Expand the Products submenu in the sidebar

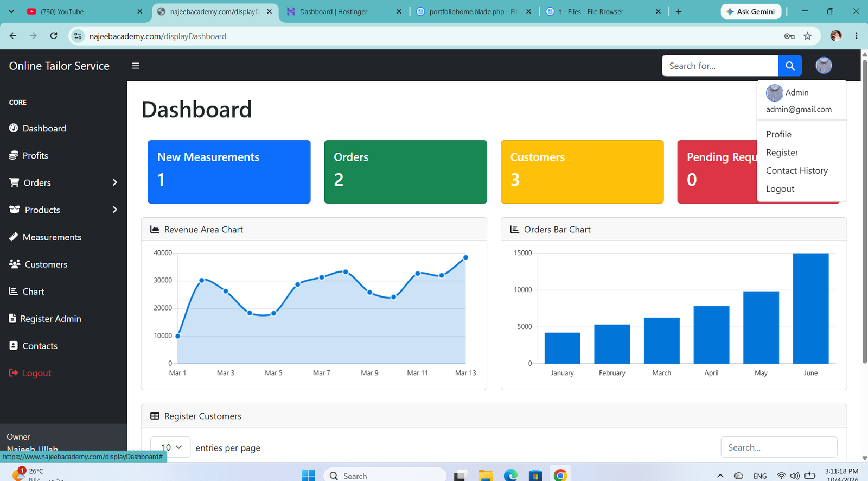point(63,210)
